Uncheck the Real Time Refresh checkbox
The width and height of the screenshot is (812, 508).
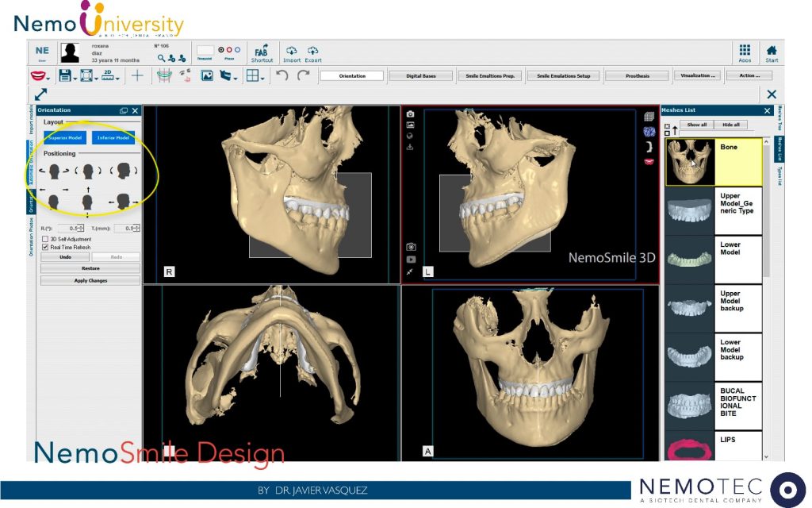click(45, 248)
